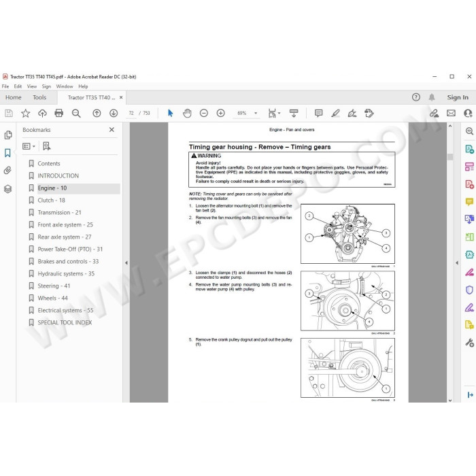
Task: Open Search tool in right pane
Action: pyautogui.click(x=469, y=131)
